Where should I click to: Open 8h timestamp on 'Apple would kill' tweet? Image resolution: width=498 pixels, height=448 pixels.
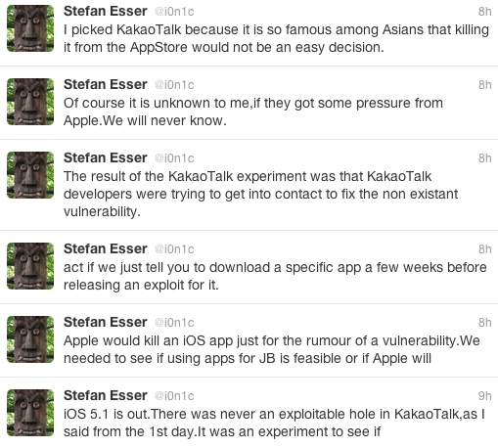[484, 323]
